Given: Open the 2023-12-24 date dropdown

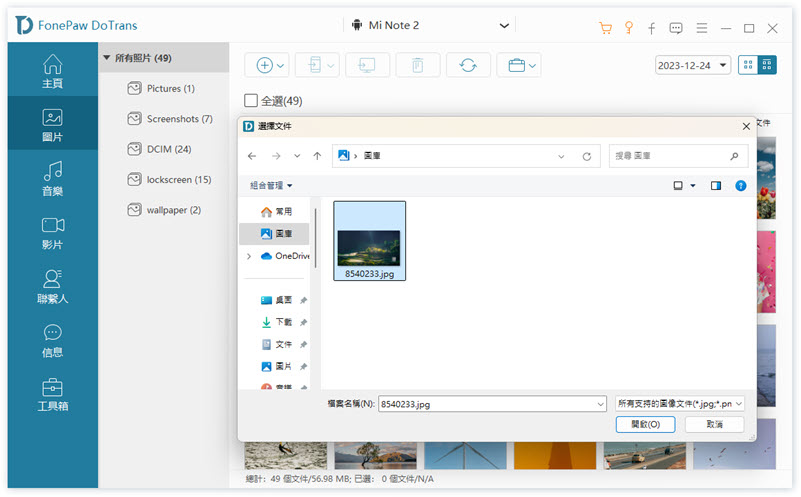Looking at the screenshot, I should (x=693, y=65).
